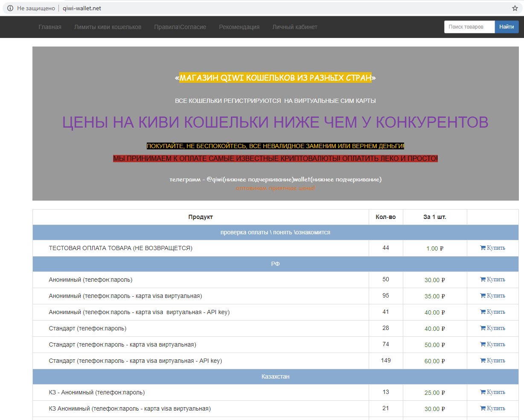Click the Найти search button
The width and height of the screenshot is (524, 420).
tap(507, 27)
